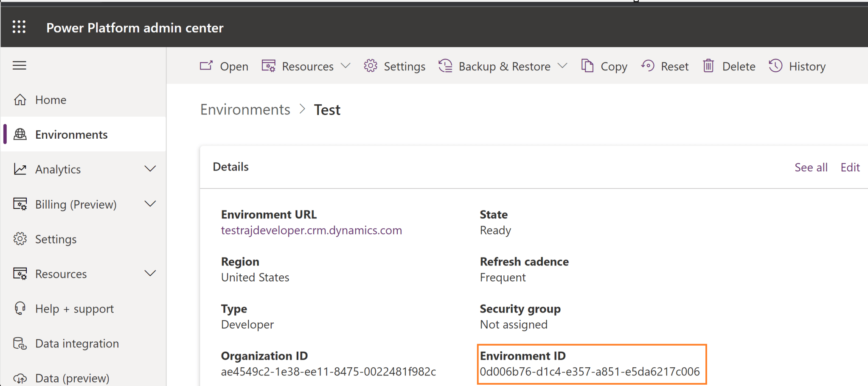868x386 pixels.
Task: Click the Help + support headset icon
Action: click(x=20, y=308)
